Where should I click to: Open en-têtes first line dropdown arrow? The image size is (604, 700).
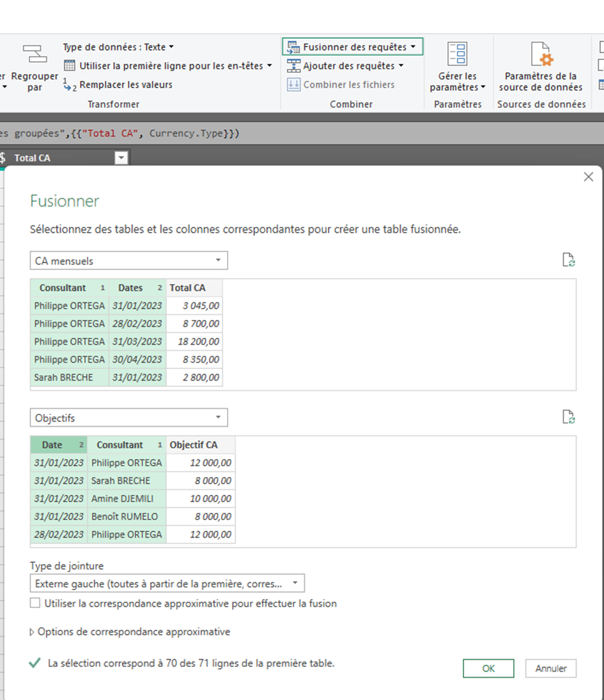(270, 65)
